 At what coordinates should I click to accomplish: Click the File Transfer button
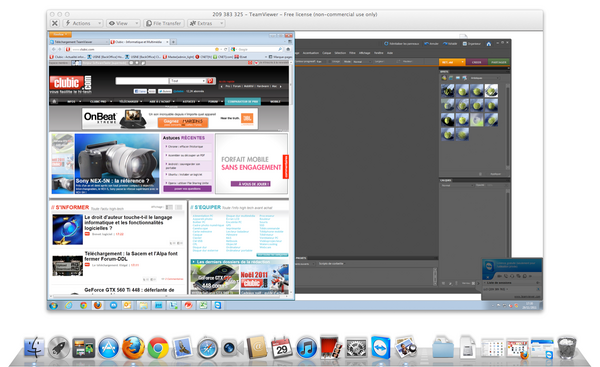[164, 23]
